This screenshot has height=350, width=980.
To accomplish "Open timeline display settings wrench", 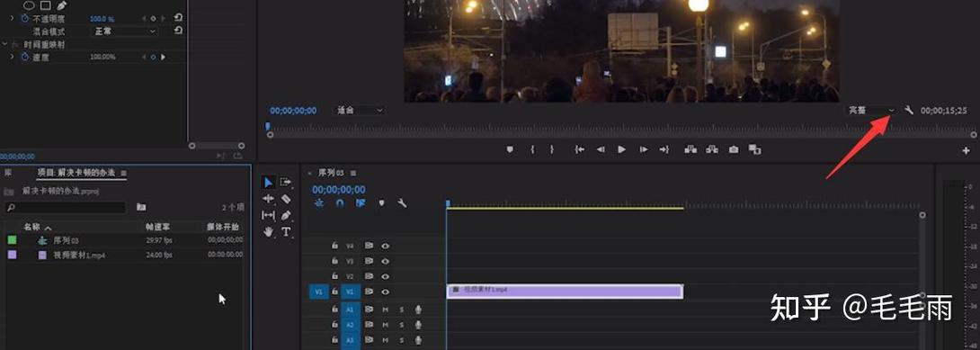I will 402,203.
